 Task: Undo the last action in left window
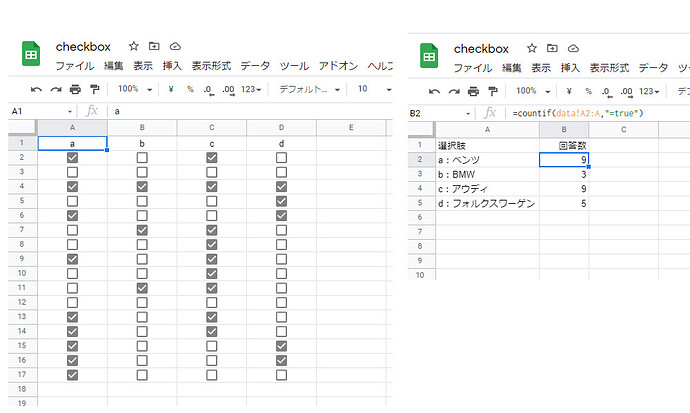pos(36,90)
